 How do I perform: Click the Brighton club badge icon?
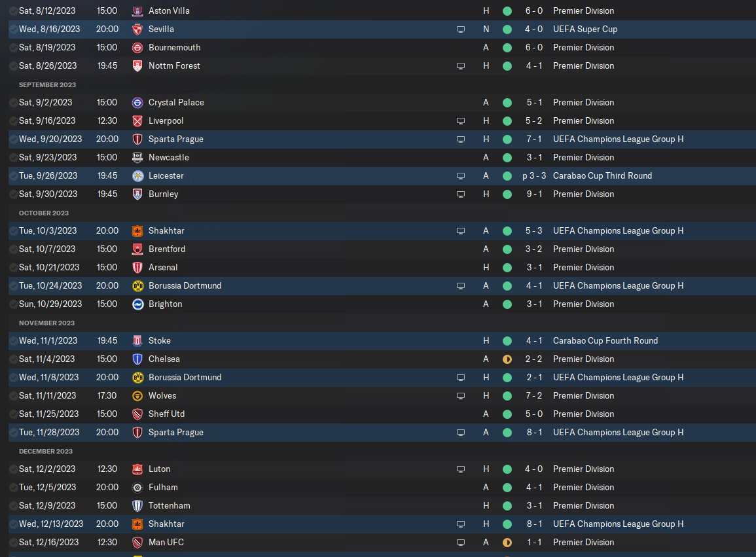point(137,304)
